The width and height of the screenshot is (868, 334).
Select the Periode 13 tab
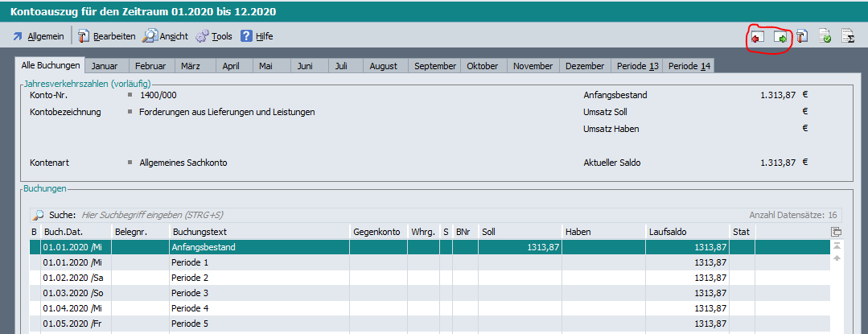click(637, 66)
